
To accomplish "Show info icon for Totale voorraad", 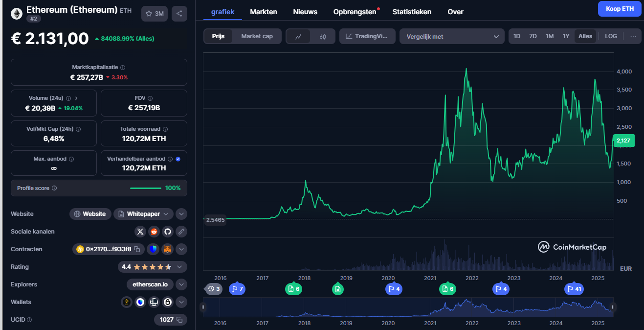I will [x=165, y=129].
